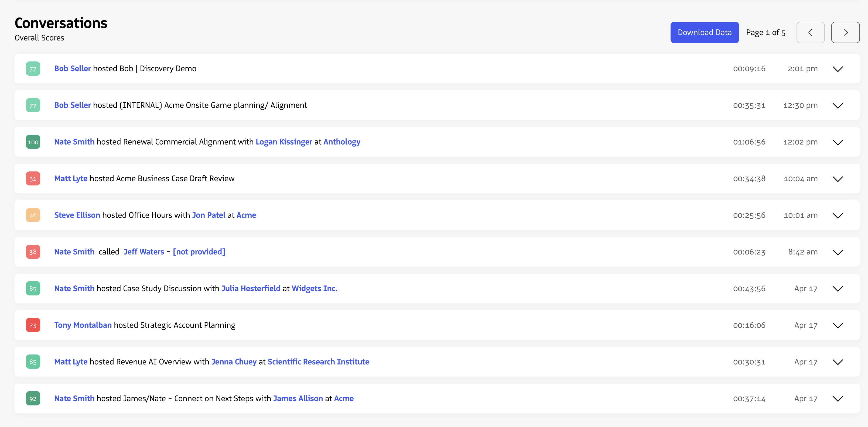Open Bob Seller link in Acme Onsite row
Viewport: 868px width, 427px height.
(x=73, y=105)
